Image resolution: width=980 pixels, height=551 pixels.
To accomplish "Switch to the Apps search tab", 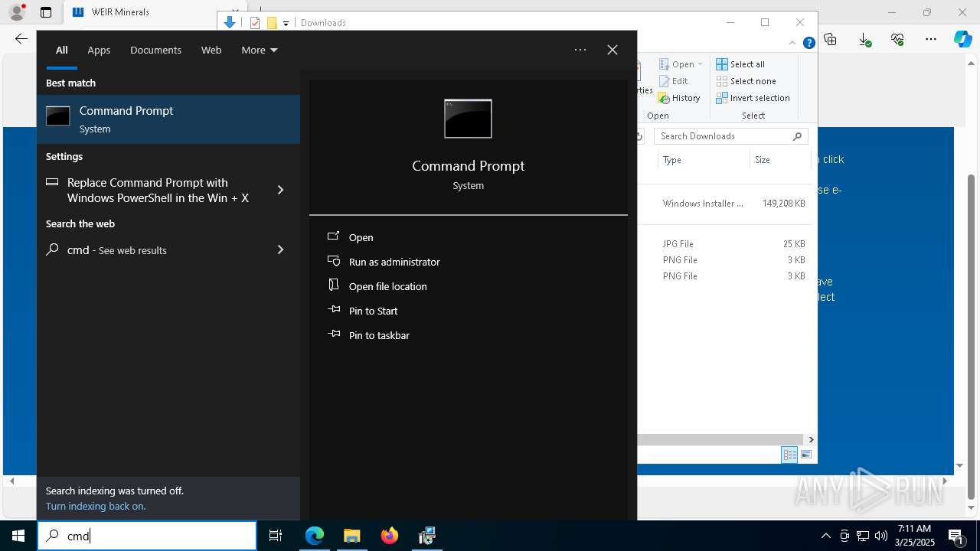I will (99, 50).
